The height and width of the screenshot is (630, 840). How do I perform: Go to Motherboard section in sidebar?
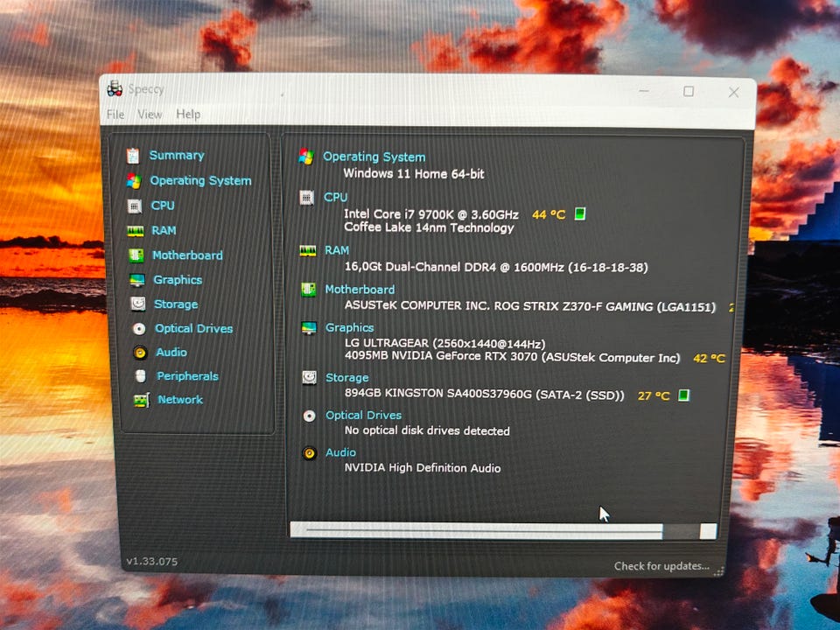coord(187,255)
